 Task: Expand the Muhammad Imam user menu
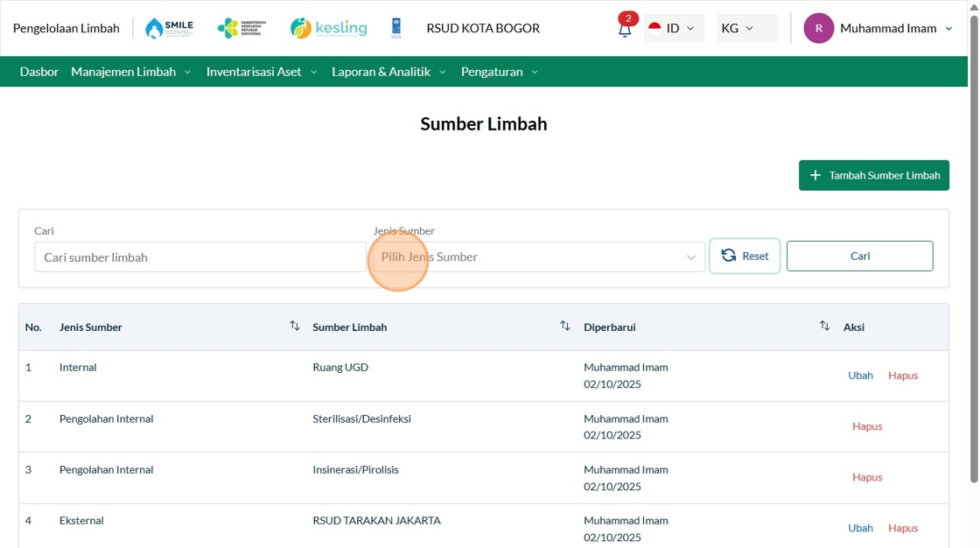pos(896,28)
